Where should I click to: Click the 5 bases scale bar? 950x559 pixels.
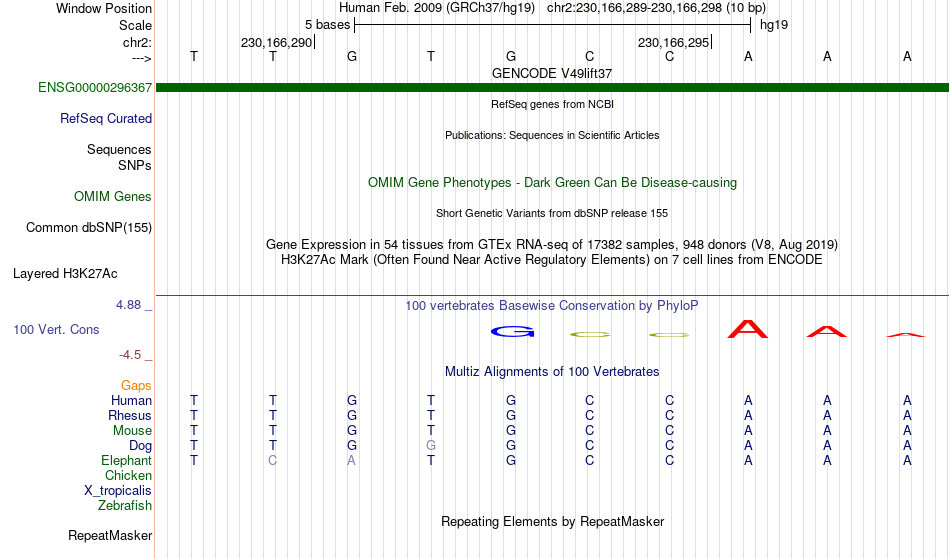point(553,25)
